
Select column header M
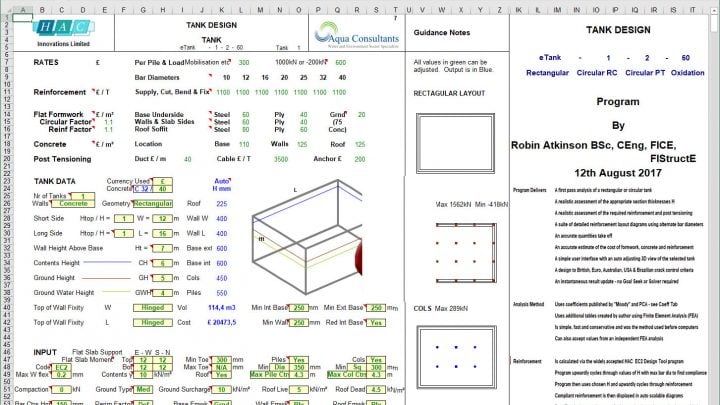coord(260,10)
